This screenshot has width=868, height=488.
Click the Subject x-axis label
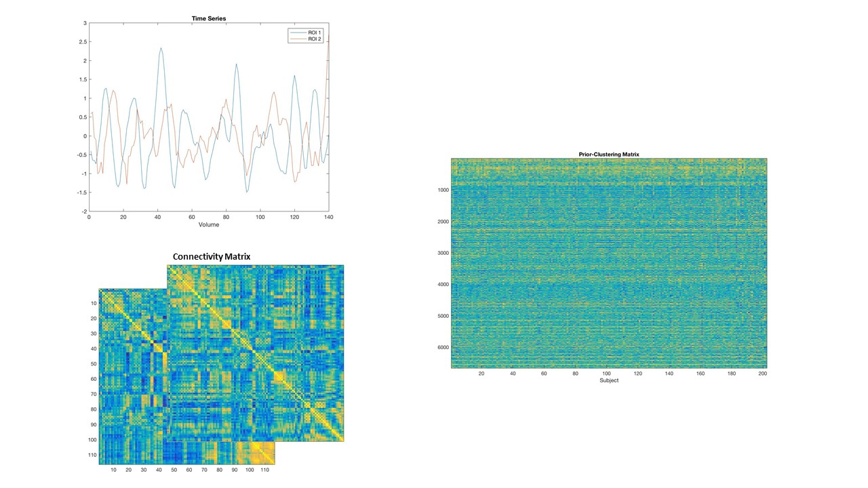(x=609, y=380)
